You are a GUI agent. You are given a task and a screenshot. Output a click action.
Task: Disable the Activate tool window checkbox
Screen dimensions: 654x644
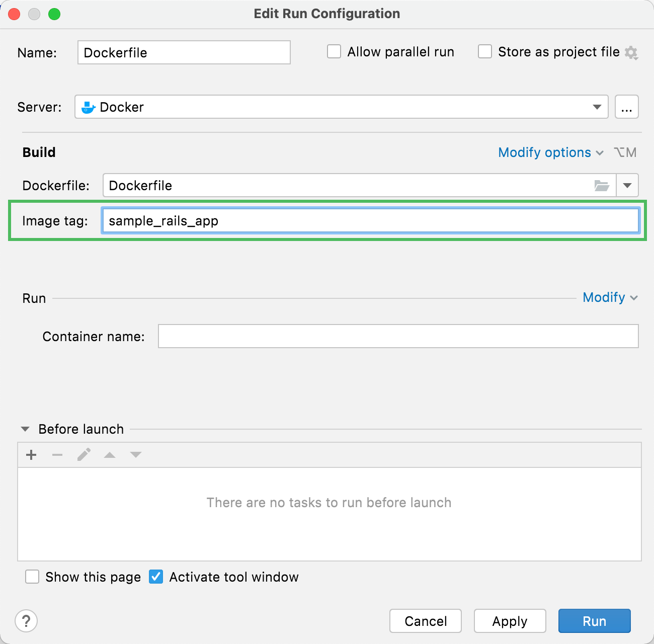point(156,577)
